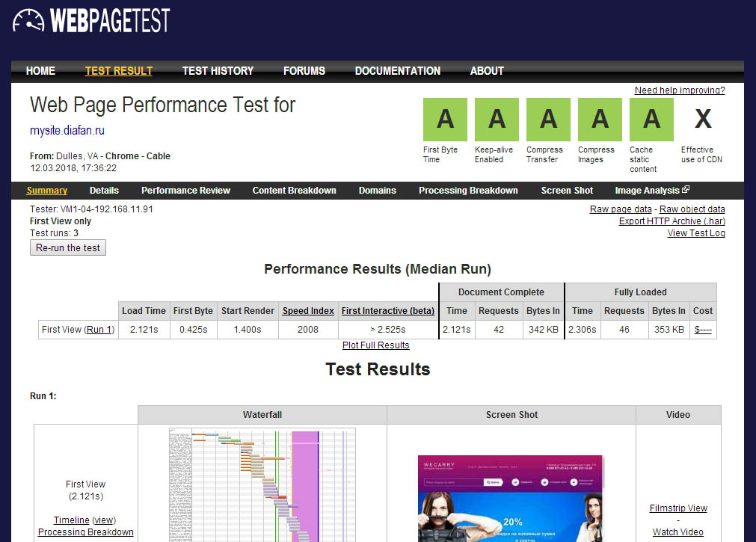Follow the Need help improving? link
Viewport: 756px width, 542px height.
click(x=680, y=90)
